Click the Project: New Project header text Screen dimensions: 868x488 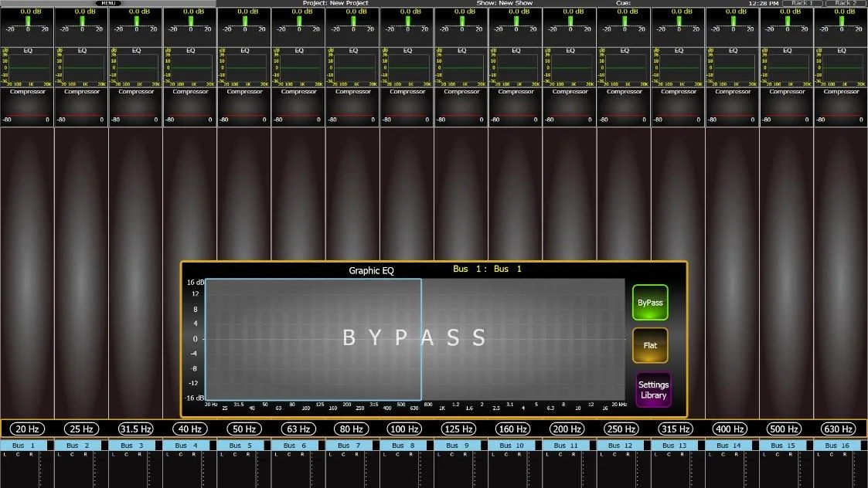pos(335,3)
